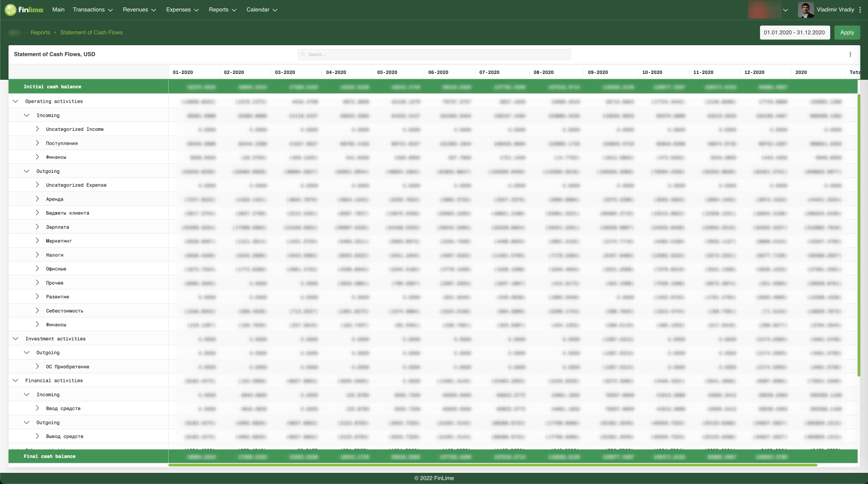The width and height of the screenshot is (868, 484).
Task: Open the report options kebab menu
Action: 850,54
